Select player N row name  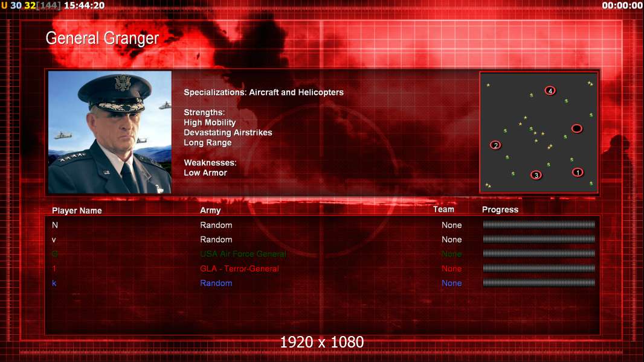[55, 225]
